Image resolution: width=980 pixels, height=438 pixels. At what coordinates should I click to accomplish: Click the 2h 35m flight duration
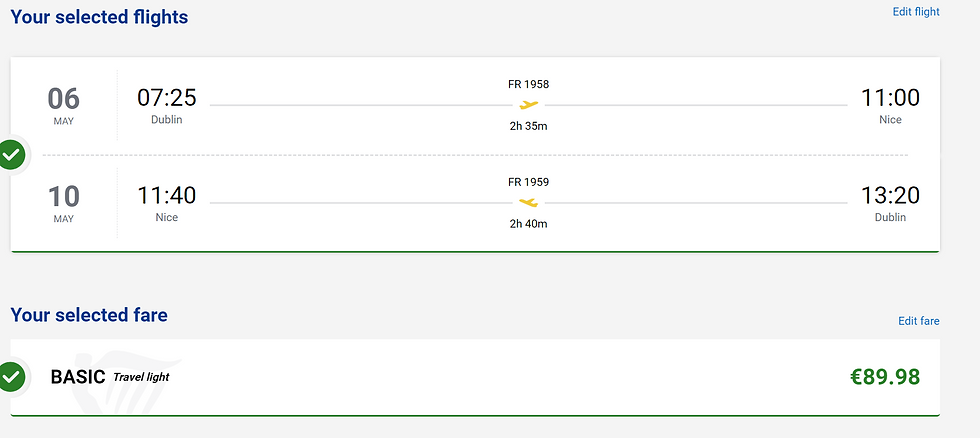[x=528, y=125]
